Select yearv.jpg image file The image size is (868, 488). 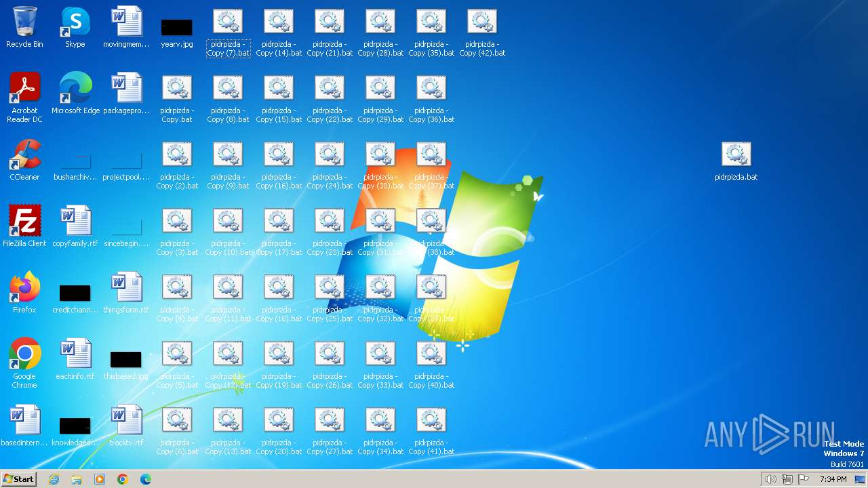[177, 31]
